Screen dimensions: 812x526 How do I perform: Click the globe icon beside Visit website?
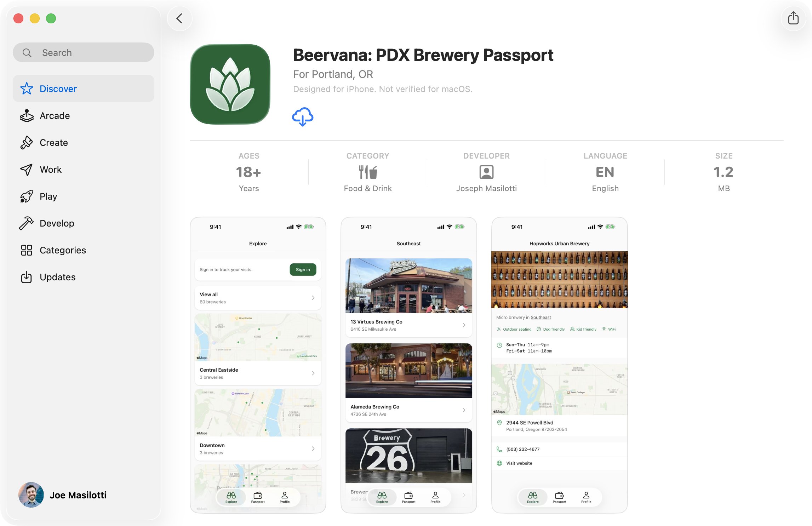(499, 463)
